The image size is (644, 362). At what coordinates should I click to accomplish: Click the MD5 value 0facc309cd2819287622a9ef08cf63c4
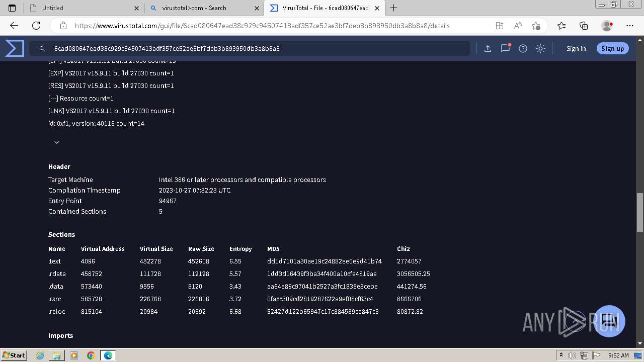[x=320, y=299]
